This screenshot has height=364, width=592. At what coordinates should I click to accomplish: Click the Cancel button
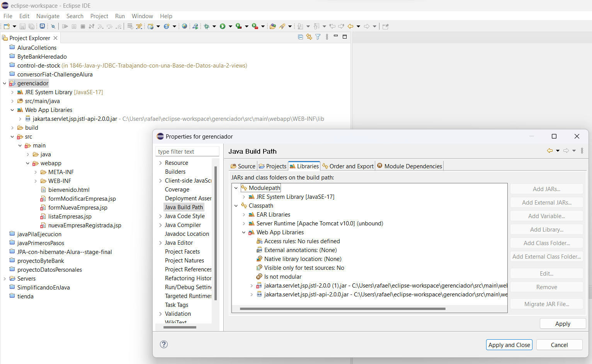pos(559,345)
